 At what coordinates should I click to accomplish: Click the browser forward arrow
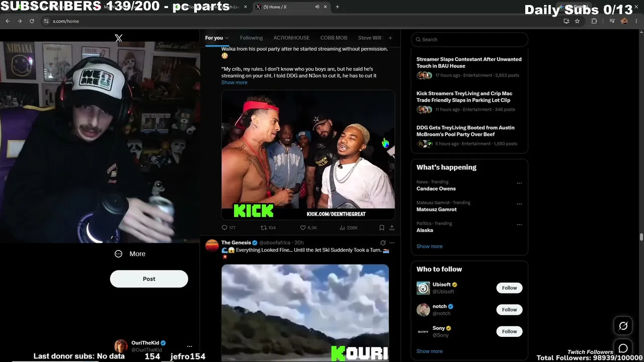[x=20, y=21]
